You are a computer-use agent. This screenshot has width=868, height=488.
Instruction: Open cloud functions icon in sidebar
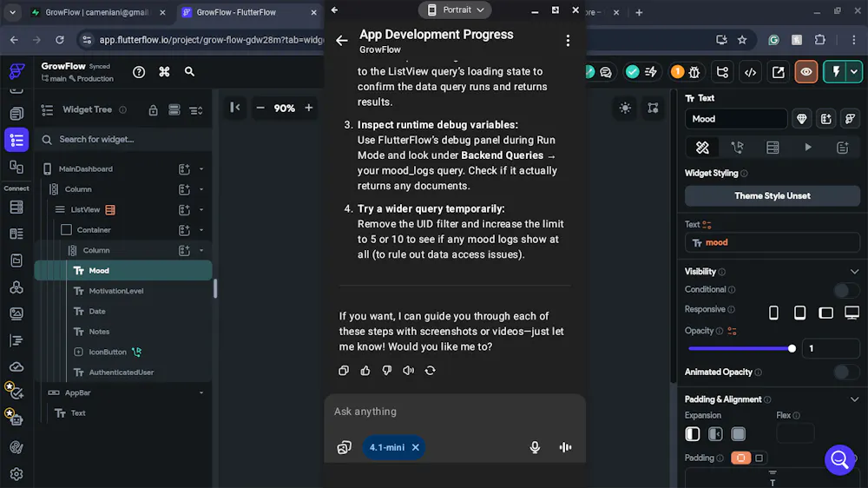(16, 366)
